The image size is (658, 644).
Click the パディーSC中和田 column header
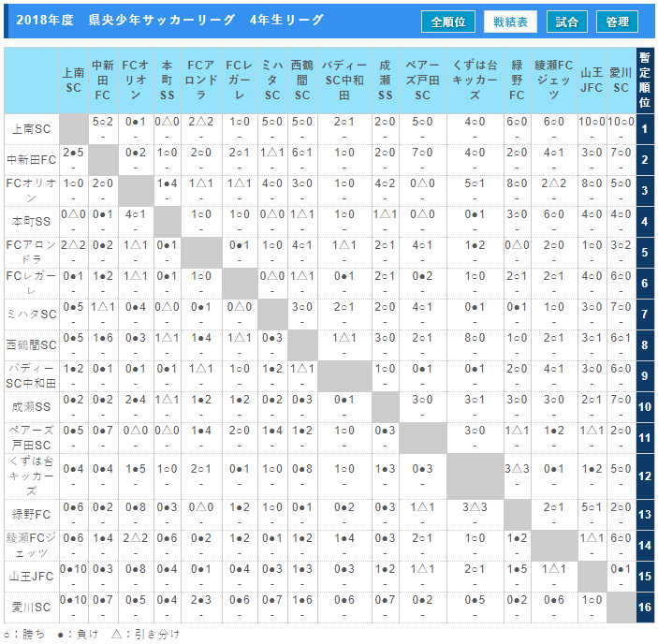click(344, 80)
